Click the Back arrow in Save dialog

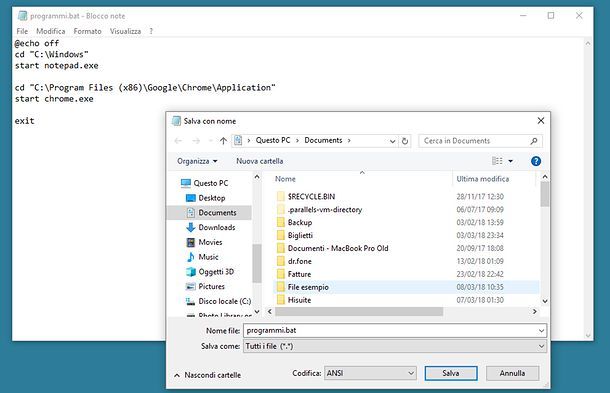[178, 141]
